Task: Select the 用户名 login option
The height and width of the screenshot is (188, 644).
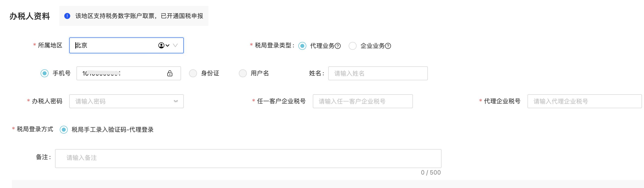Action: pyautogui.click(x=243, y=73)
